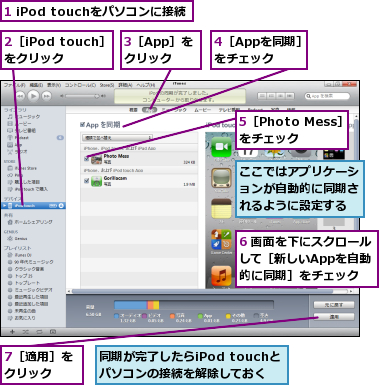Click the add playlist plus icon
This screenshot has width=379, height=385.
(x=13, y=332)
